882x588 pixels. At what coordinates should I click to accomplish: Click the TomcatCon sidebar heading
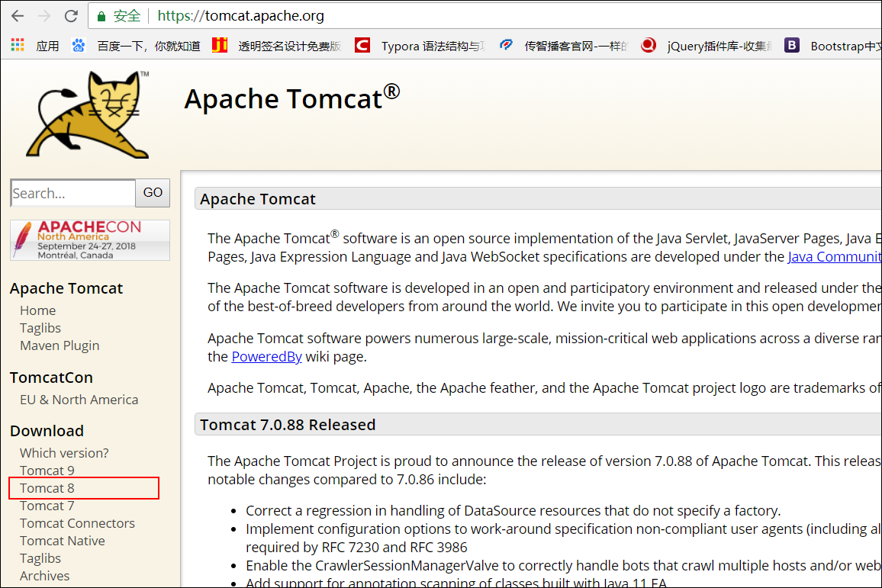[51, 378]
